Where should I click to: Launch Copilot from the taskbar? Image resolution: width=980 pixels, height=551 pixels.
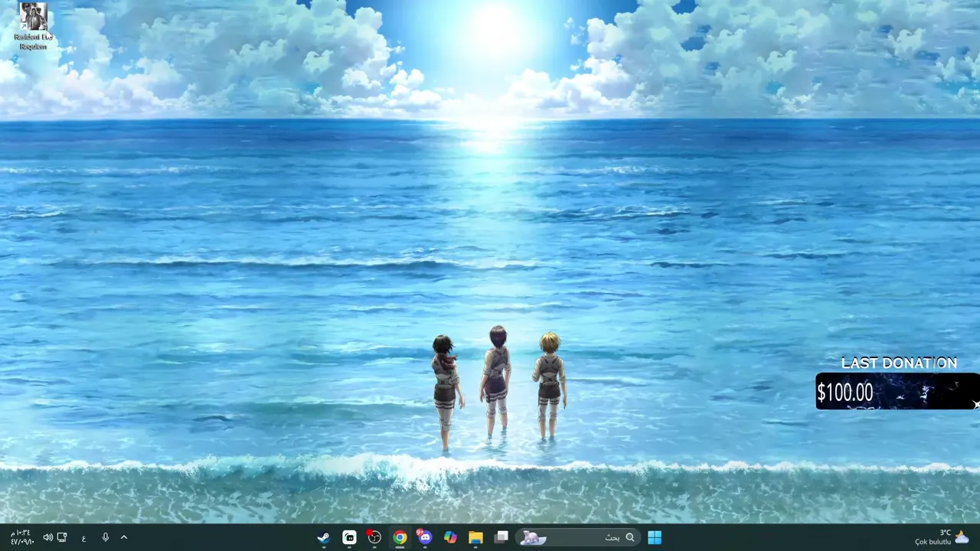[450, 537]
